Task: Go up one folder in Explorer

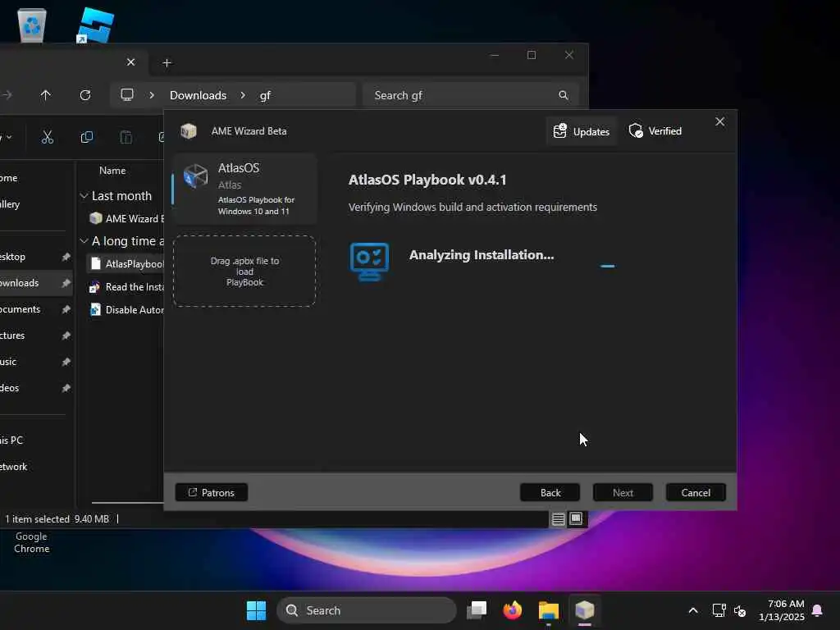Action: click(46, 95)
